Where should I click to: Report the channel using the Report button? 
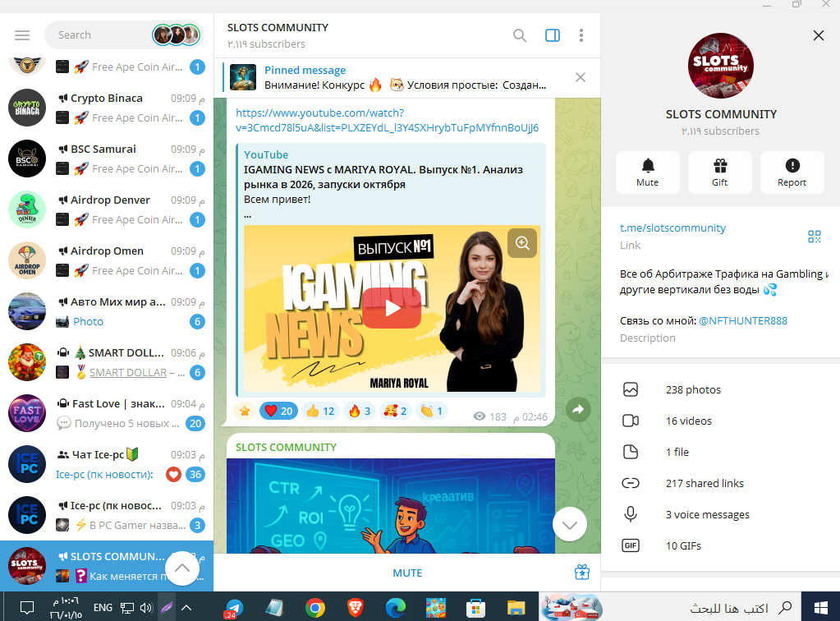(x=792, y=172)
